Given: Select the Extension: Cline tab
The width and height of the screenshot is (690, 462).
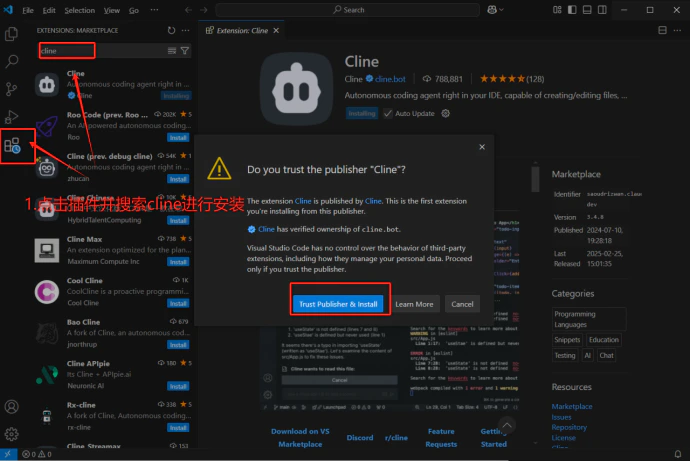Looking at the screenshot, I should pos(242,30).
